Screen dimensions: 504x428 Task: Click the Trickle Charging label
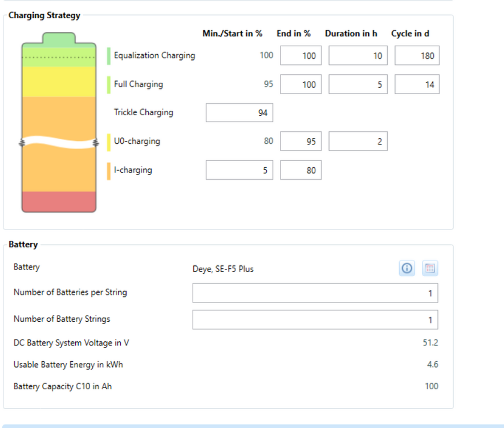coord(143,112)
